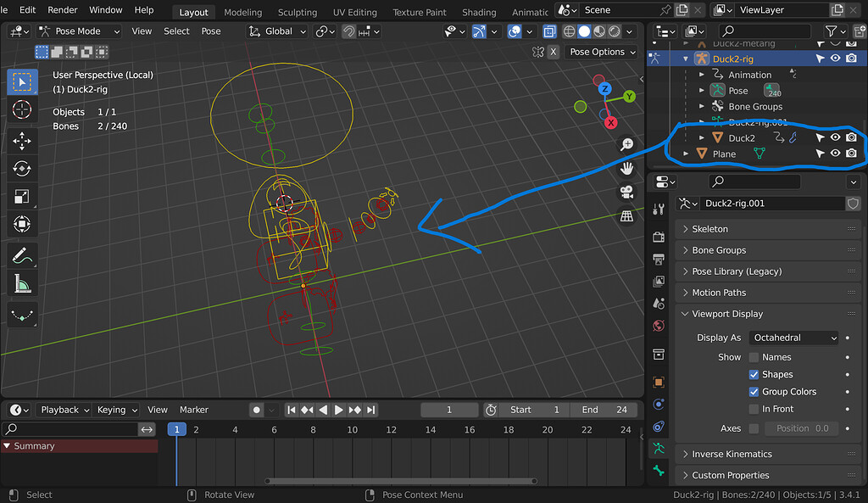Enable the In Front checkbox
This screenshot has width=868, height=503.
tap(754, 409)
